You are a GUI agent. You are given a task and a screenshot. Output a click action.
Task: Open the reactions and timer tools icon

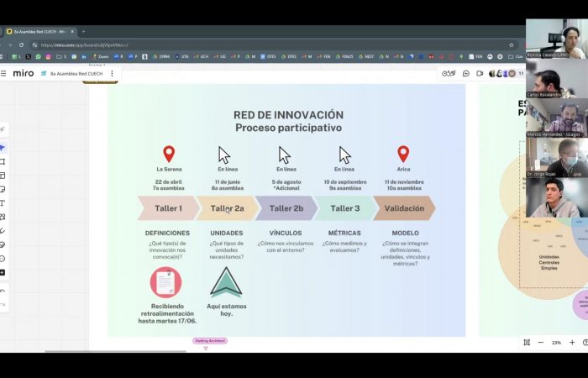pos(449,73)
